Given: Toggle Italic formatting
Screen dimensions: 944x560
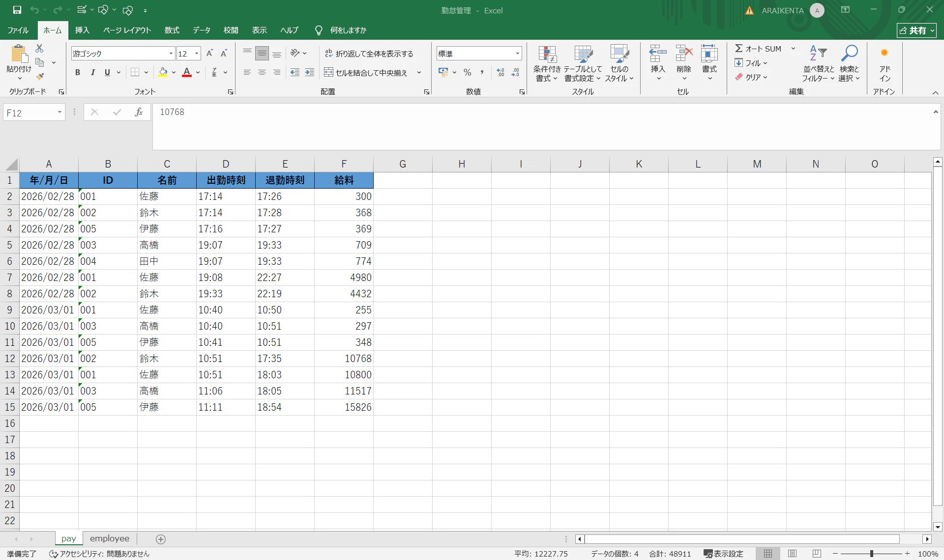Looking at the screenshot, I should 92,72.
